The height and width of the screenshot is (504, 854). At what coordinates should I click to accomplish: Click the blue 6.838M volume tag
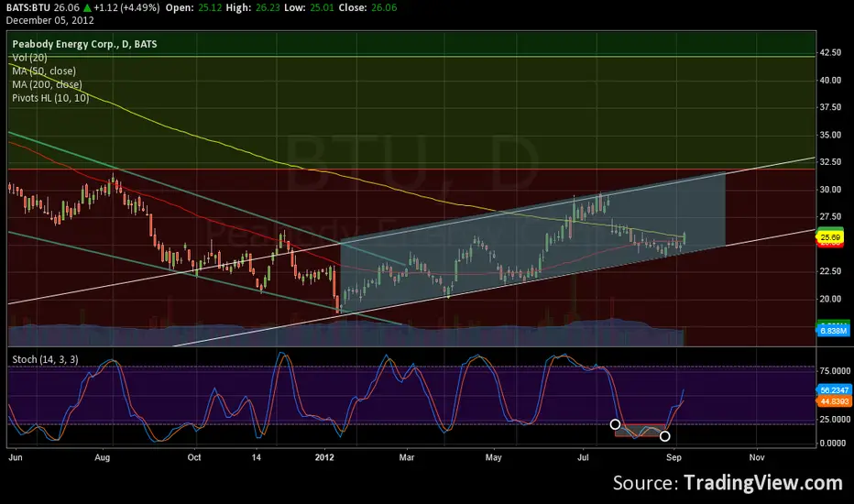833,331
